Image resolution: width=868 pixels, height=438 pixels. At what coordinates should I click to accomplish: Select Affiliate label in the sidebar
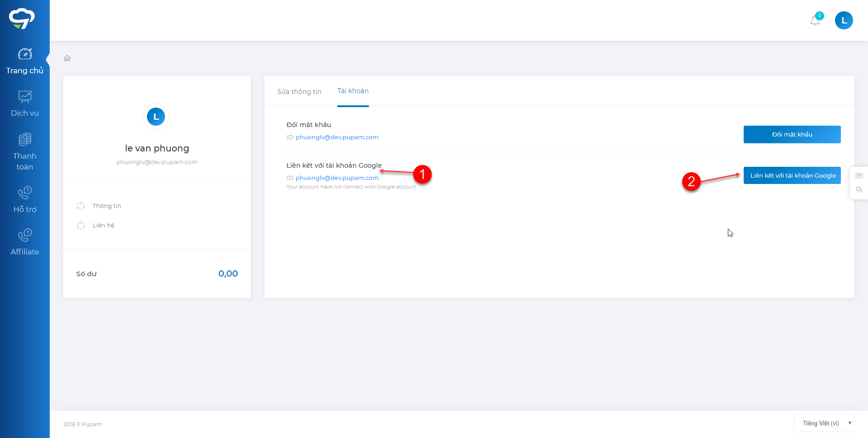click(25, 252)
